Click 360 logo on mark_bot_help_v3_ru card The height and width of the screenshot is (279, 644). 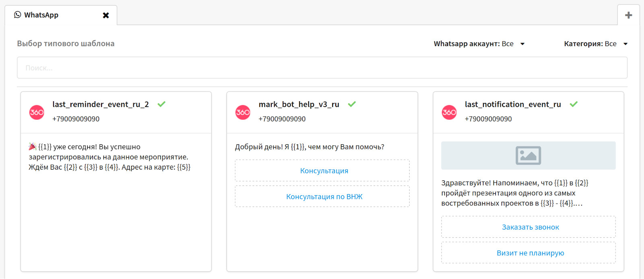(x=243, y=112)
